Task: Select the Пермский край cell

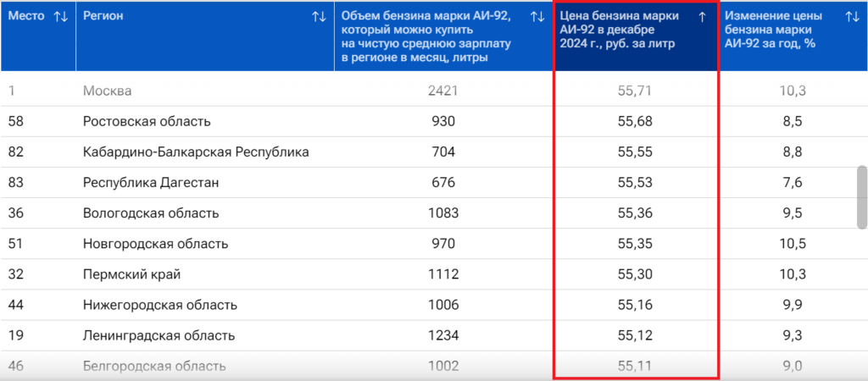Action: click(131, 273)
